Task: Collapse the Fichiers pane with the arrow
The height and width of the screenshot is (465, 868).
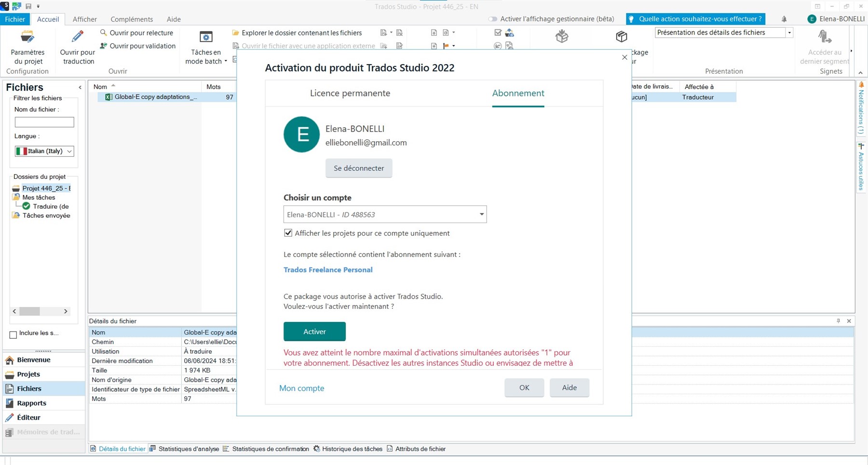Action: tap(80, 87)
